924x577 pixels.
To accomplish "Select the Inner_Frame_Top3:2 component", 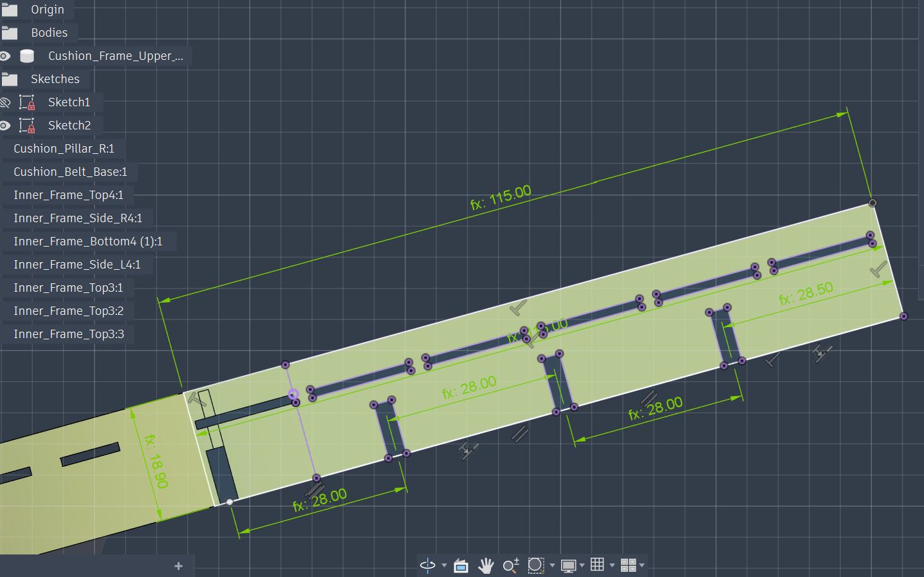I will pos(69,311).
